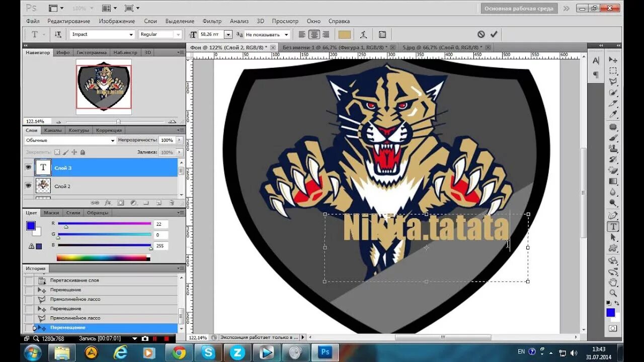Create a new layer
Viewport: 644px width, 362px height.
(x=158, y=203)
